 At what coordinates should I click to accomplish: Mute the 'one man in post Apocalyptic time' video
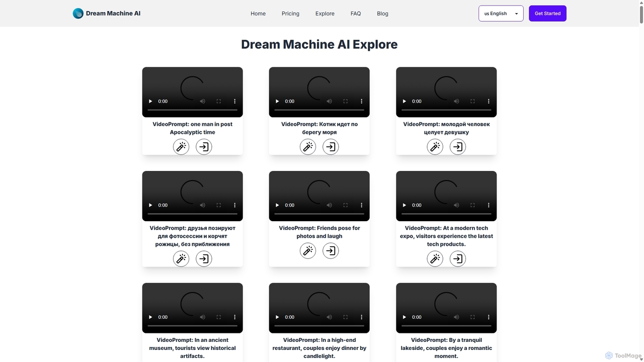202,101
